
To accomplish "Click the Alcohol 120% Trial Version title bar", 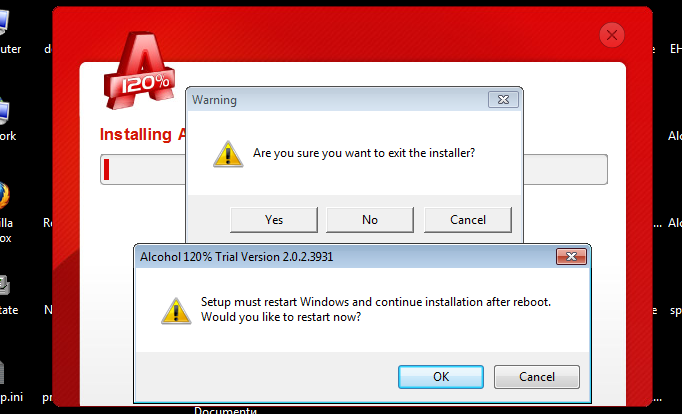I will [344, 257].
